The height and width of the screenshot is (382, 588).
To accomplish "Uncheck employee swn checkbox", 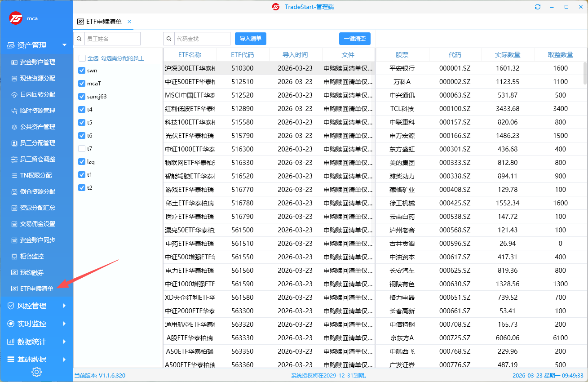I will (x=82, y=71).
